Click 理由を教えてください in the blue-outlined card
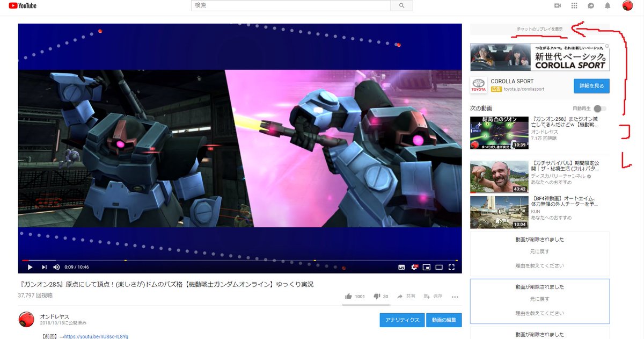This screenshot has height=339, width=644. (x=539, y=313)
